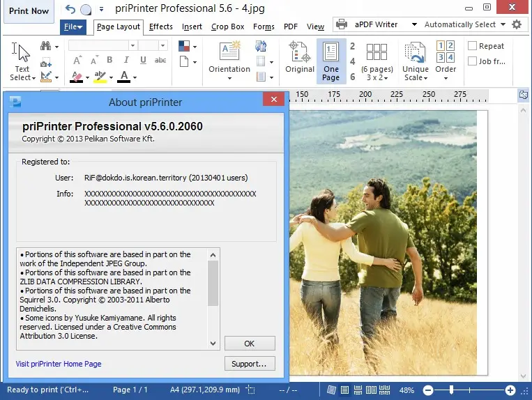Enable the Repeat checkbox

[x=472, y=46]
